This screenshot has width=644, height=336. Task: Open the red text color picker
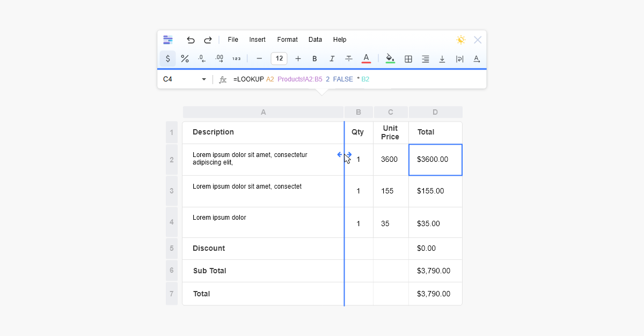[x=366, y=58]
